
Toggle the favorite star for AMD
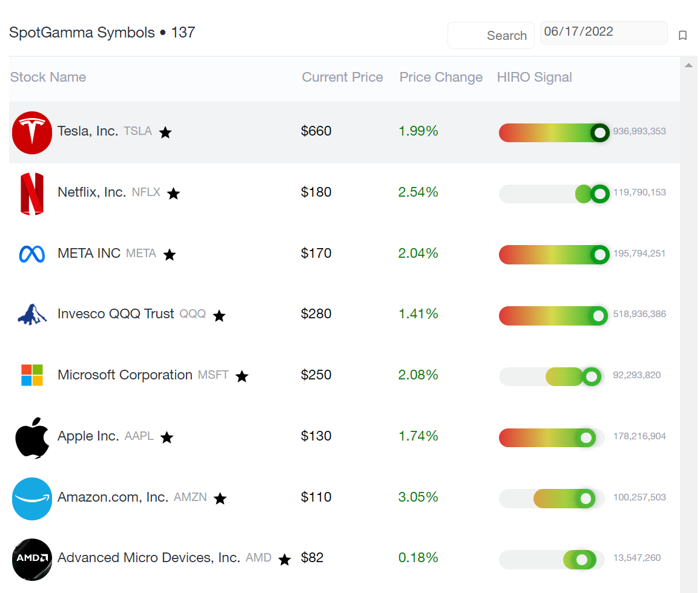(x=285, y=559)
